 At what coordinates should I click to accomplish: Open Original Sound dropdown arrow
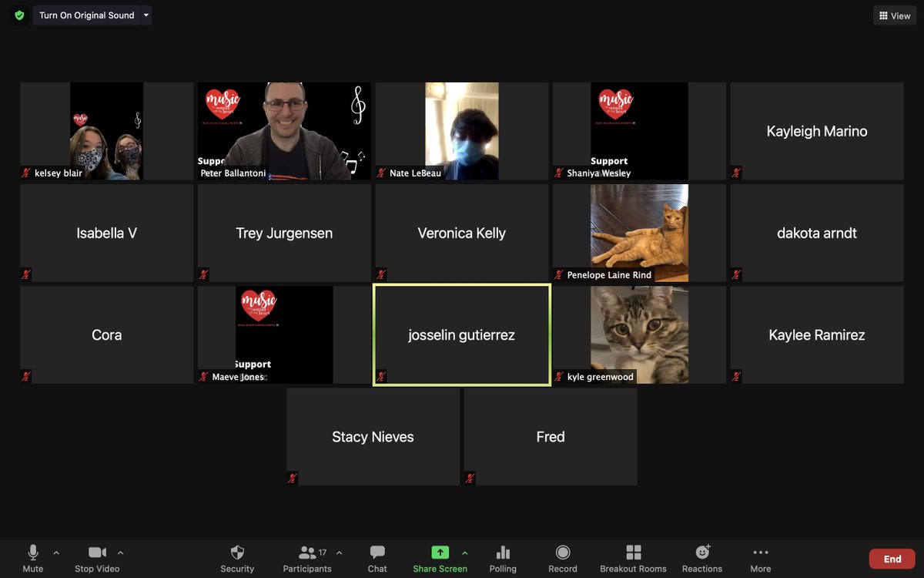point(146,15)
